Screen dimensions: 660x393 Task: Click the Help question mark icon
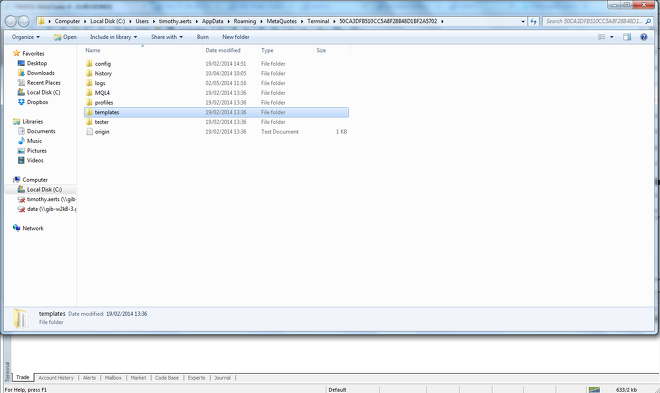coord(643,37)
